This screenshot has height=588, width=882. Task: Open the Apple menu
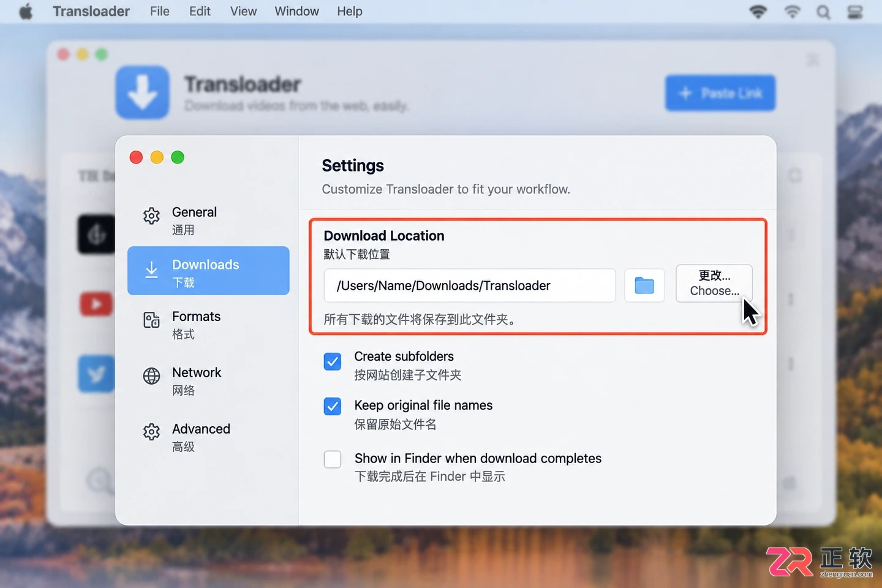click(26, 12)
